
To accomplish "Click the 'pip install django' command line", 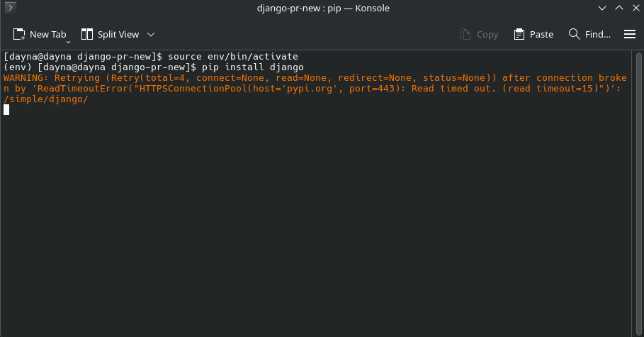I will click(252, 67).
